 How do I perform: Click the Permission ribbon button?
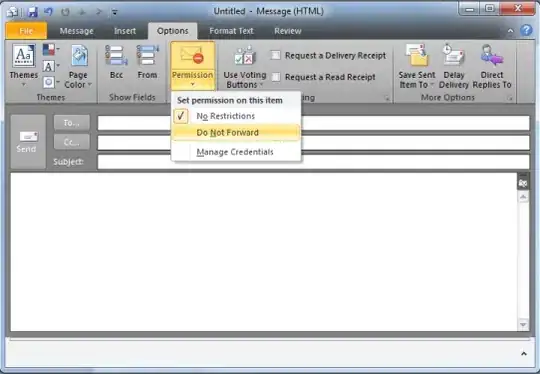193,65
